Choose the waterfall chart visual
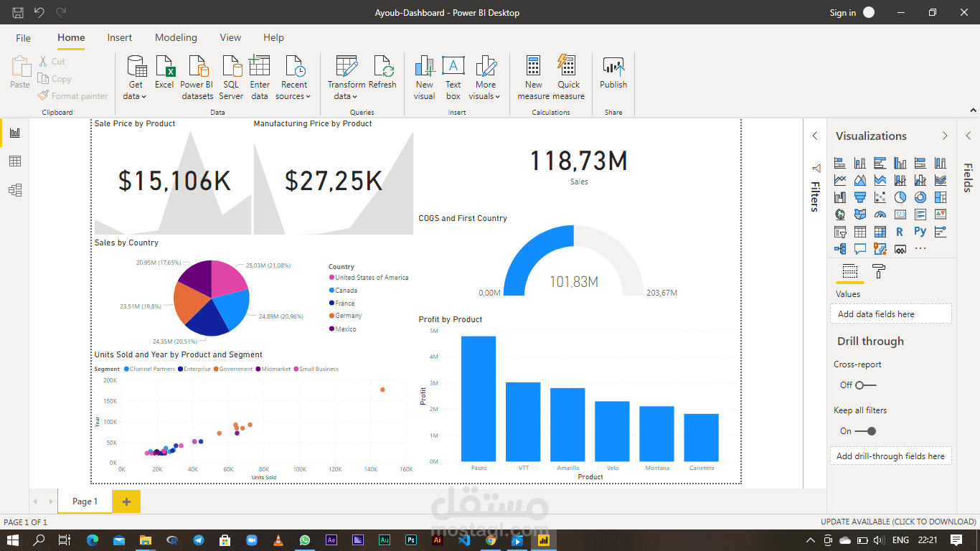Screen dimensions: 980x551 (x=840, y=197)
